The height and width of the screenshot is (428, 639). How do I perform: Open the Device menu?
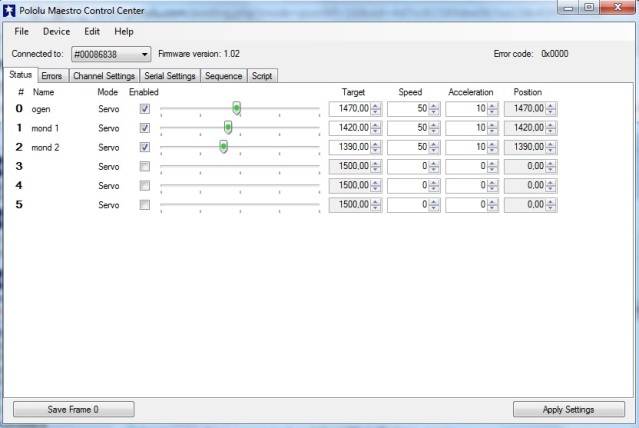tap(56, 32)
